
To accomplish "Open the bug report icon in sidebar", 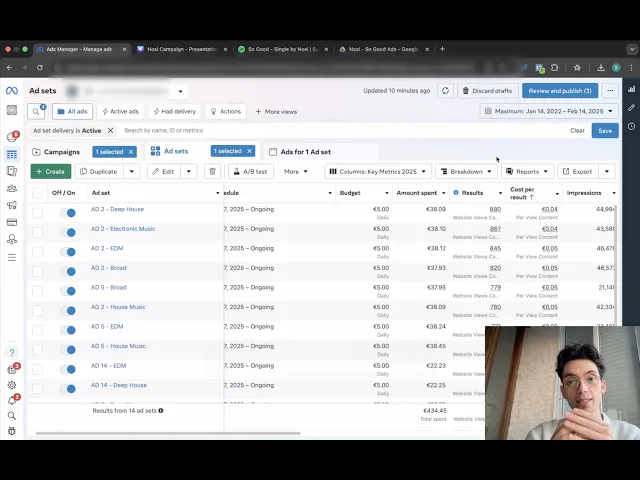I will pyautogui.click(x=12, y=431).
